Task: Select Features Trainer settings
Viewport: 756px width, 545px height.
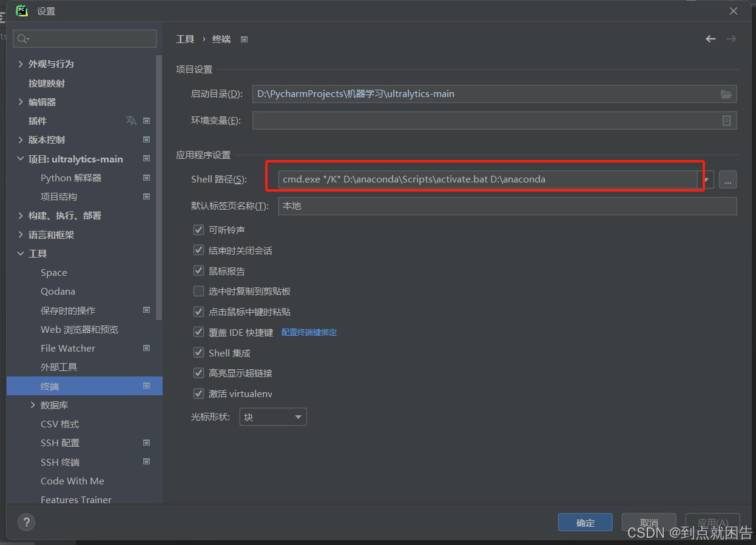Action: point(76,500)
